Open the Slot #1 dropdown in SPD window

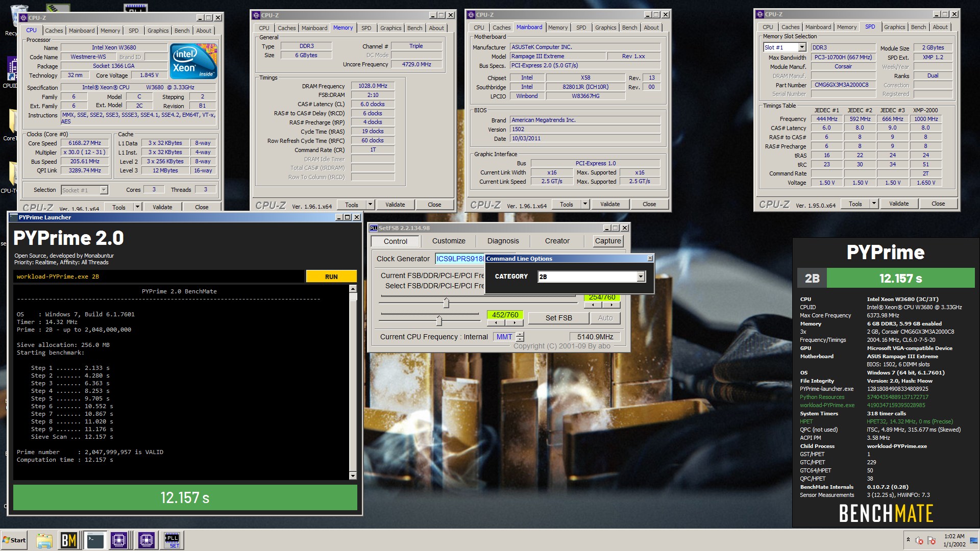click(x=802, y=47)
